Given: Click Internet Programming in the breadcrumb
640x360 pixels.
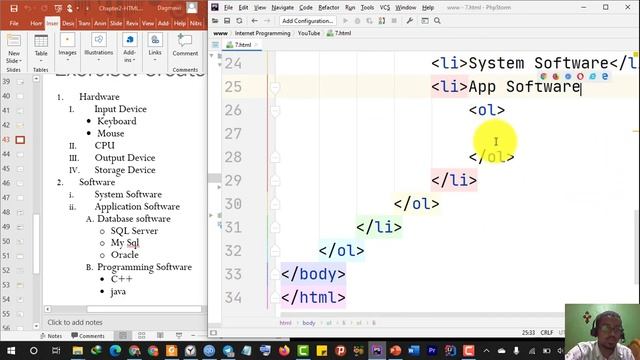Looking at the screenshot, I should (262, 33).
